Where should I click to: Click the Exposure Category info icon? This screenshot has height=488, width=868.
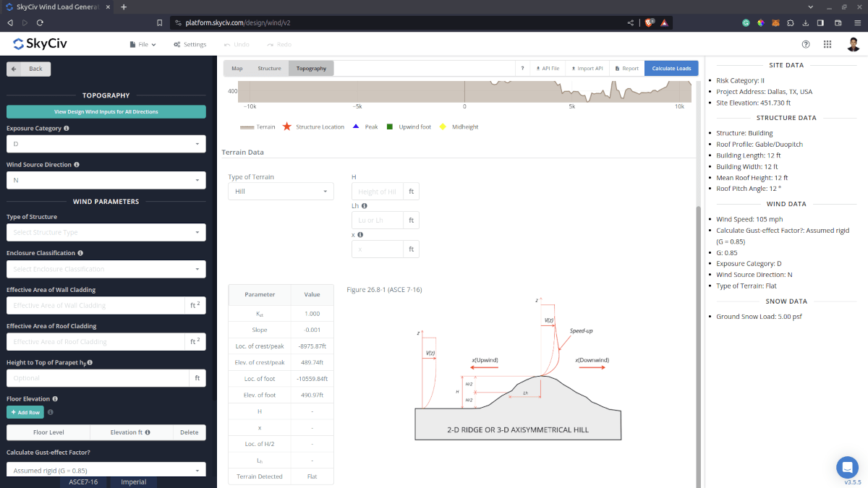click(x=67, y=129)
